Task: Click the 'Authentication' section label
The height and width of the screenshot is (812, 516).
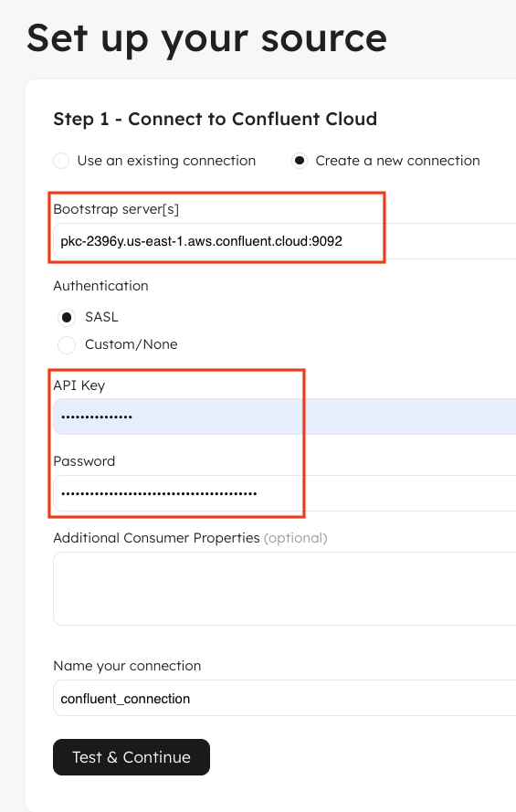Action: (x=101, y=286)
